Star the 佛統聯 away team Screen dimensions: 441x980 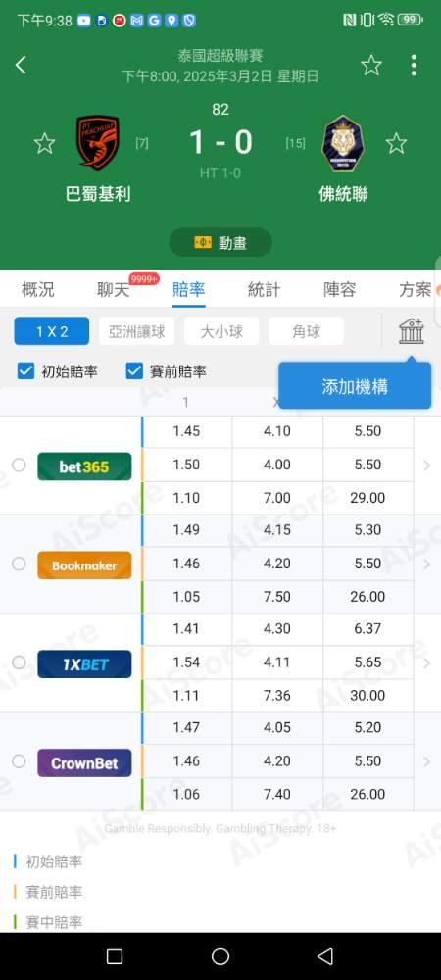click(396, 144)
